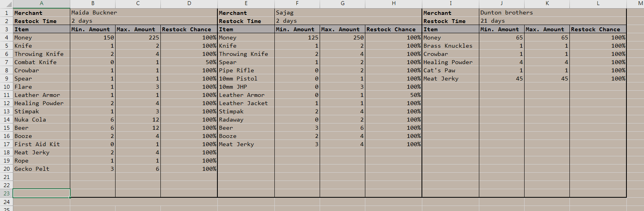Select the Throwing Knife cell in column A
Image resolution: width=644 pixels, height=211 pixels.
[x=41, y=54]
